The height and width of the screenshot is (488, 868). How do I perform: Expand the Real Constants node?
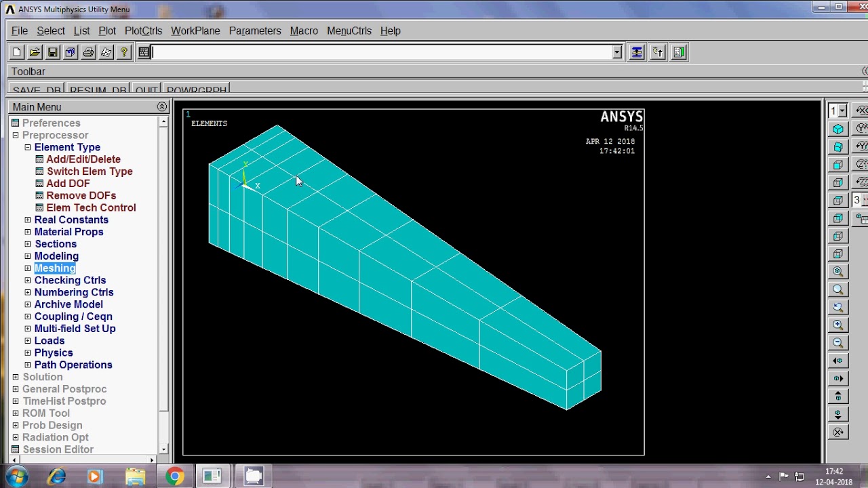[x=27, y=220]
